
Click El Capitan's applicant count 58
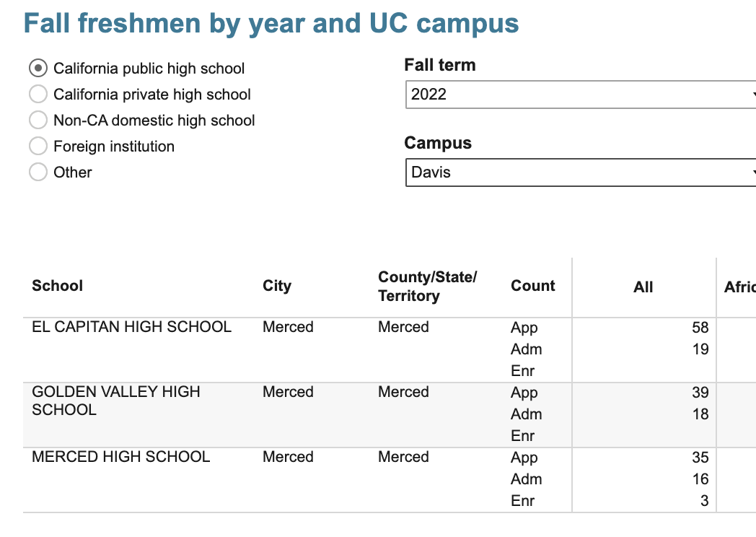[x=700, y=328]
